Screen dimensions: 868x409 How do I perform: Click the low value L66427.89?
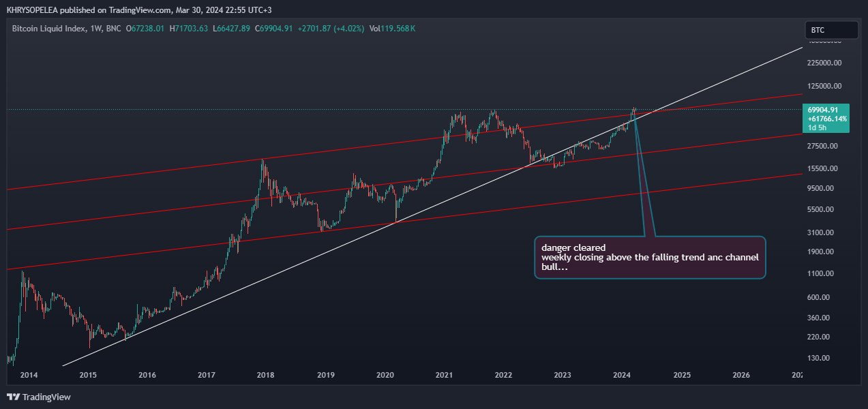[231, 29]
